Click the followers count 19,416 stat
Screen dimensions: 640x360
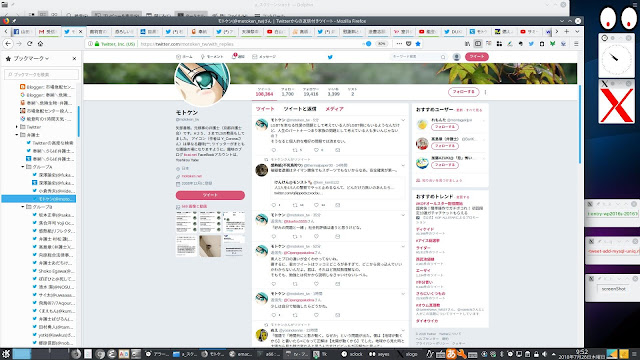(x=311, y=92)
